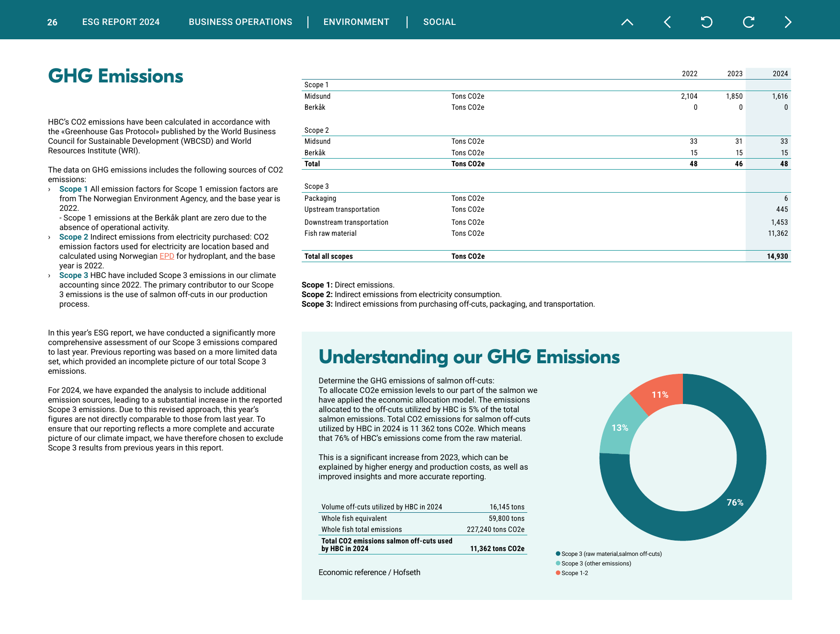840x634 pixels.
Task: Click the GHG Emissions page heading
Action: [115, 76]
